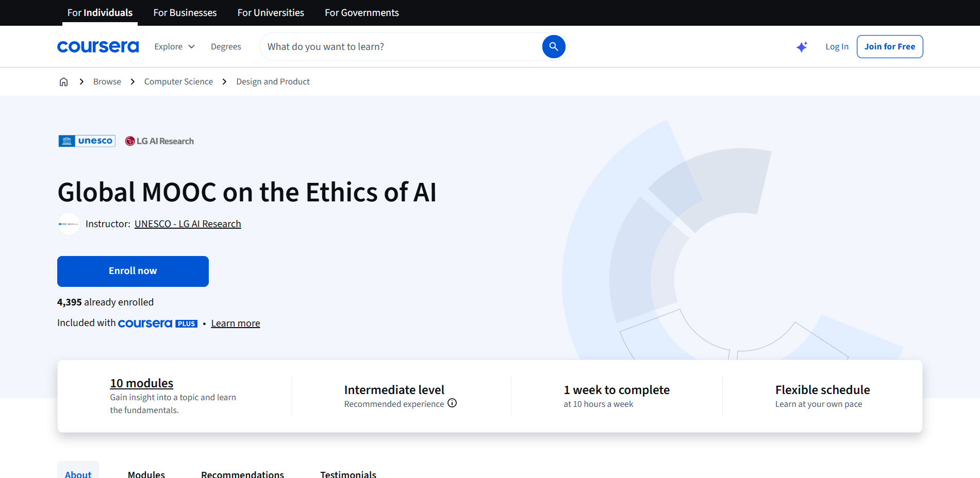This screenshot has width=980, height=478.
Task: Open the Recommended experience info icon
Action: coord(452,403)
